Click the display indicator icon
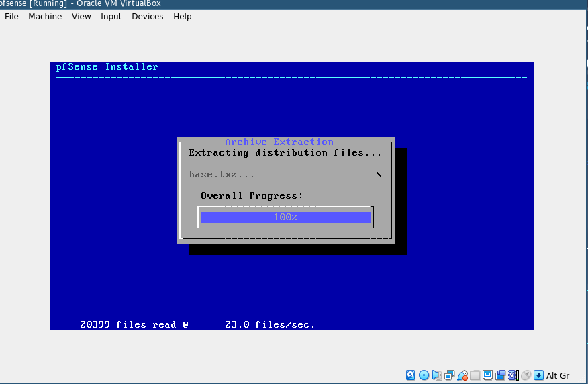 487,375
